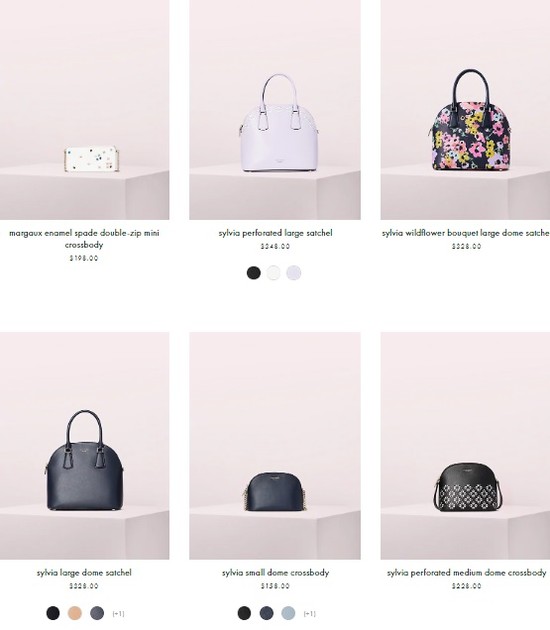Open sylvia small dome crossbody product title
The width and height of the screenshot is (550, 630).
click(x=275, y=573)
